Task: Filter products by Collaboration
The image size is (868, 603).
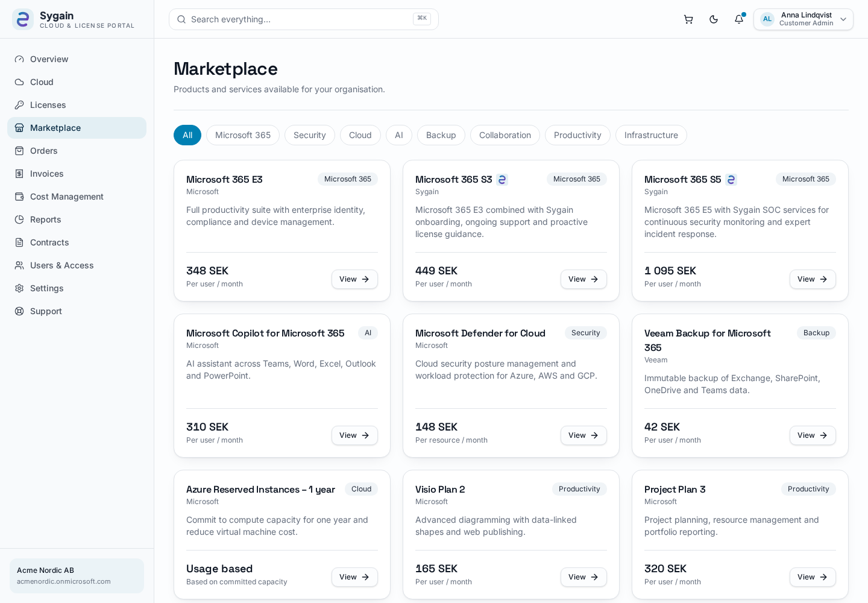Action: (505, 135)
